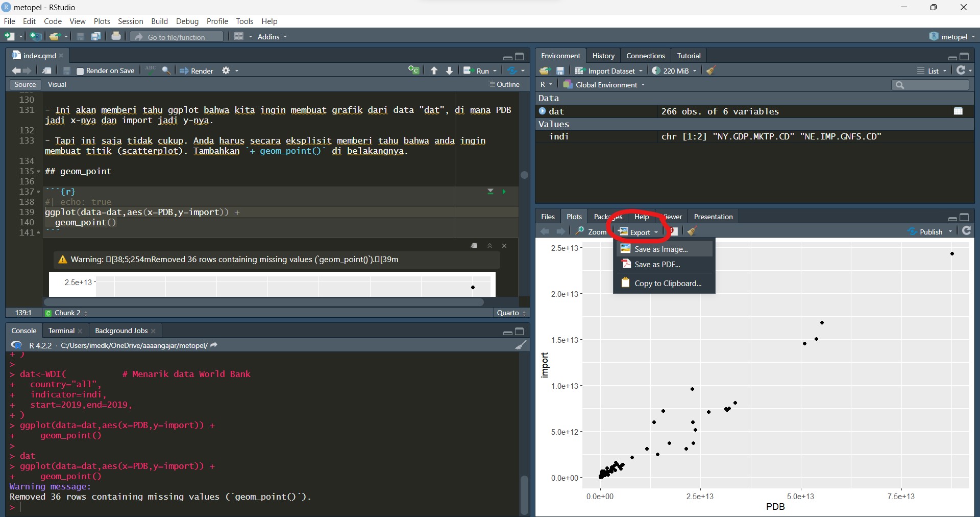Click the Render button
This screenshot has width=980, height=517.
197,71
